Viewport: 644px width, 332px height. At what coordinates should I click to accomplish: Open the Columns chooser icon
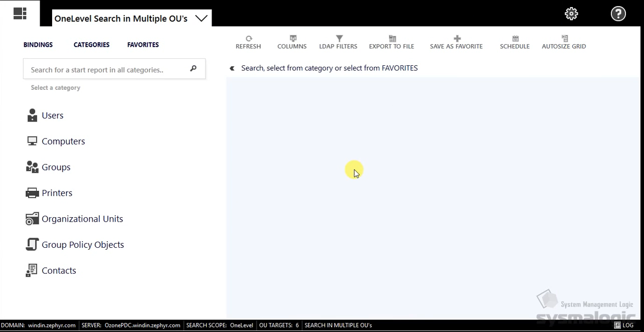point(293,39)
